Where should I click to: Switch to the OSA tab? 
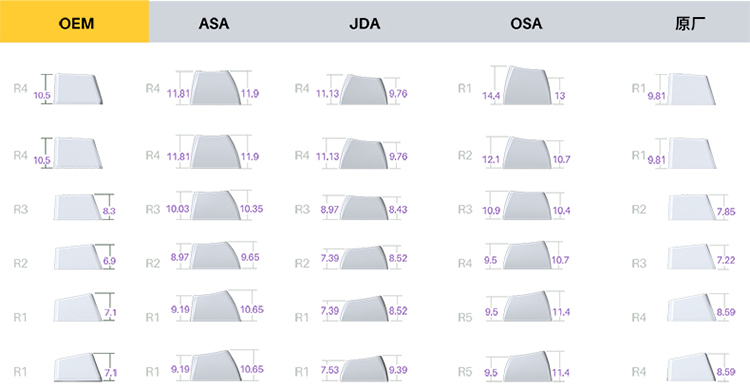pyautogui.click(x=526, y=23)
